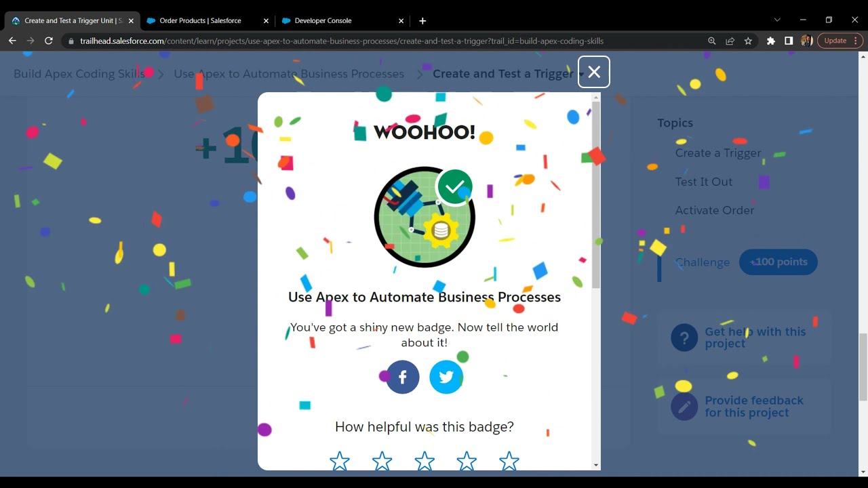Rate the badge three stars
Screen dimensions: 868x488
tap(425, 462)
